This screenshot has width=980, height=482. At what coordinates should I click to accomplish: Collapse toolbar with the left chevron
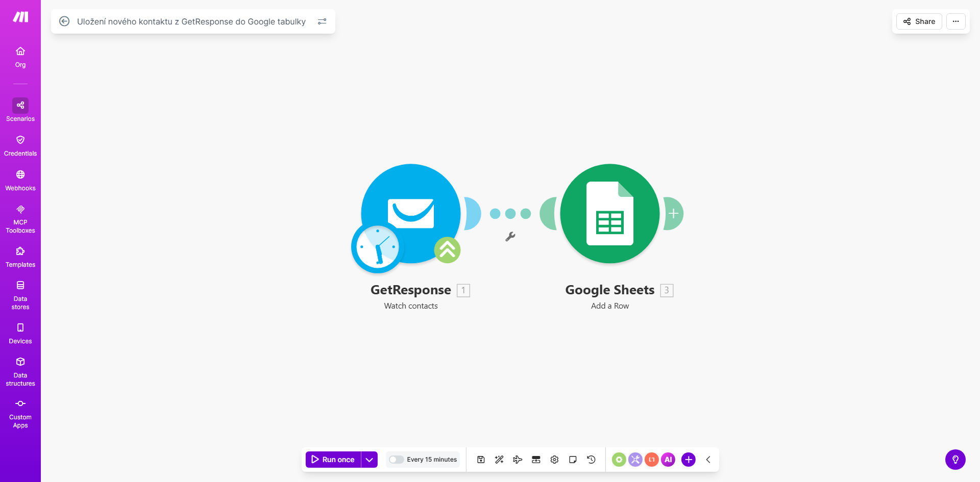tap(708, 460)
